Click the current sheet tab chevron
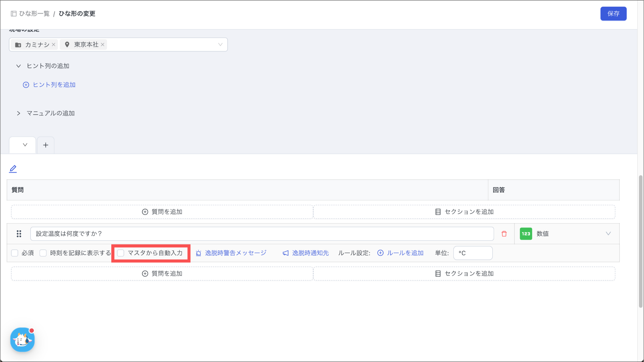 (x=25, y=145)
